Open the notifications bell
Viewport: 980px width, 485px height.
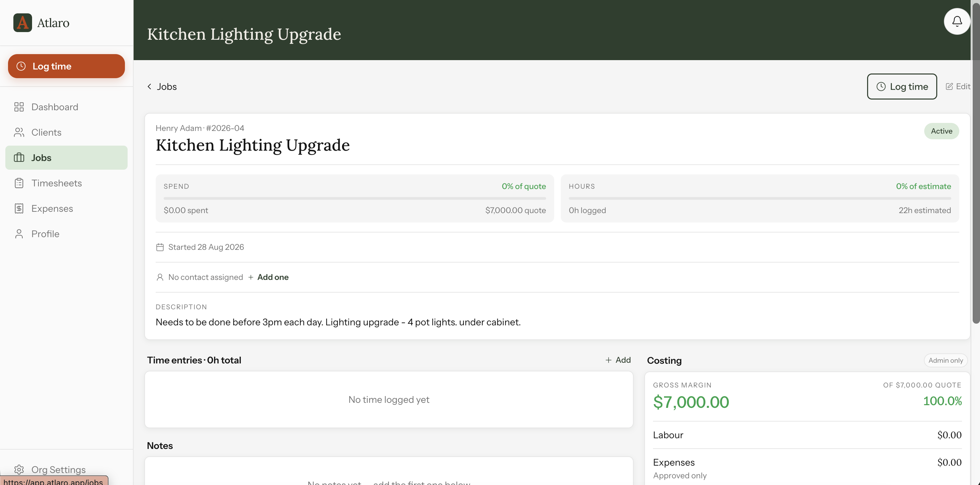[x=957, y=21]
